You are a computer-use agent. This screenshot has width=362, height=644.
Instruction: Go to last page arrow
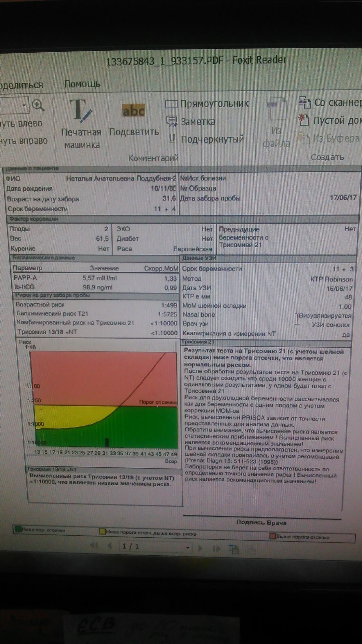[x=217, y=549]
